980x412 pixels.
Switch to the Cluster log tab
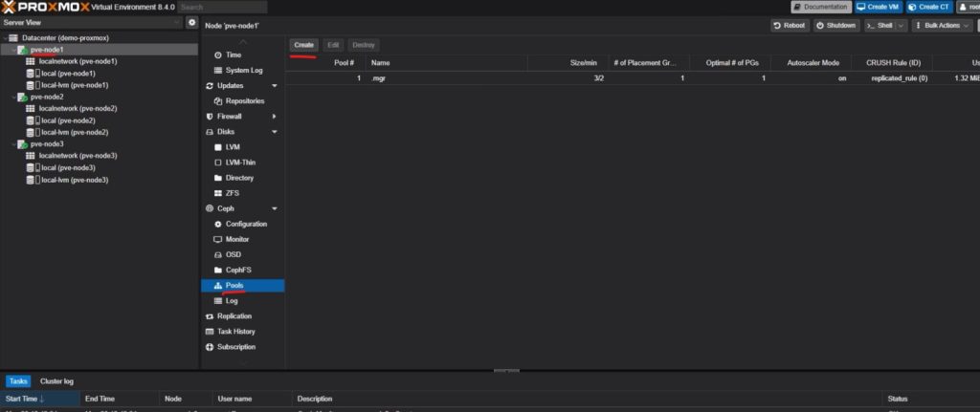tap(56, 381)
